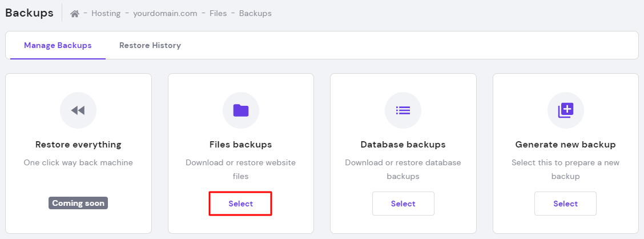
Task: Open the Restore History tab
Action: click(x=150, y=46)
